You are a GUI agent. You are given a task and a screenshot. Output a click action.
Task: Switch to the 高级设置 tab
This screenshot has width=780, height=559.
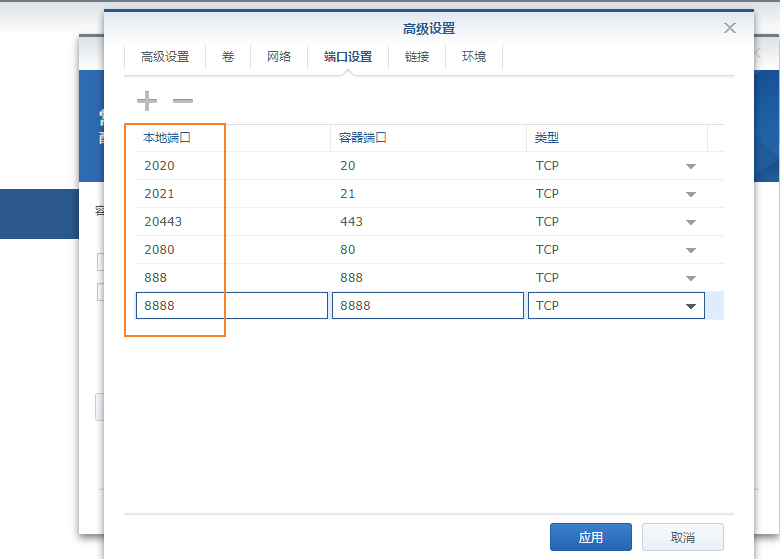165,57
